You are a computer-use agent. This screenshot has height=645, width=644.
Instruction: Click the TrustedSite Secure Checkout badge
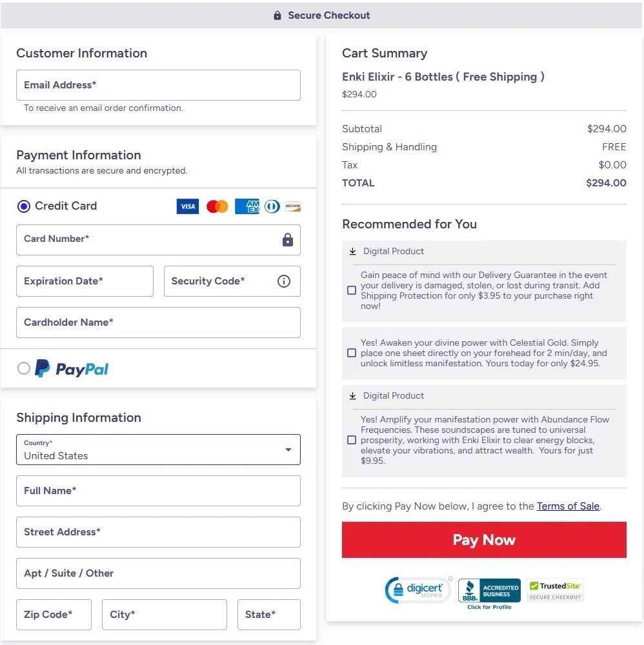554,588
